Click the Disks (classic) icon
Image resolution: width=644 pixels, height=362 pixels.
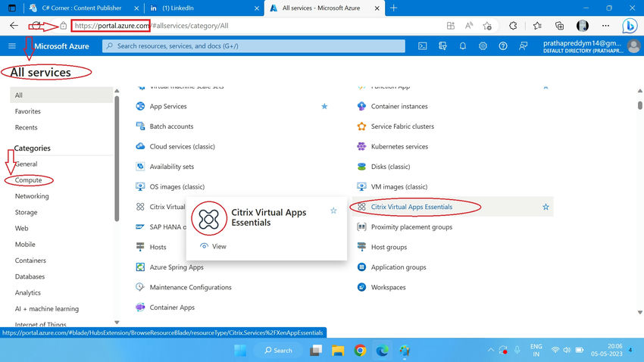pyautogui.click(x=361, y=167)
